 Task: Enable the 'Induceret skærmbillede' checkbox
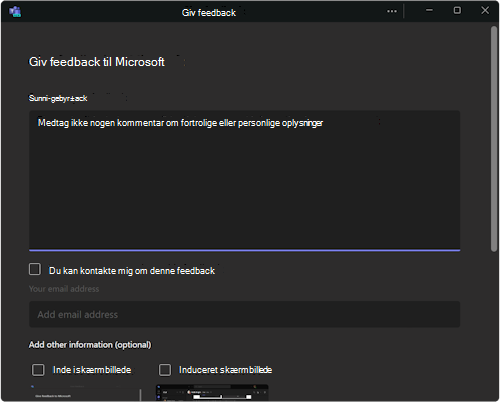165,370
